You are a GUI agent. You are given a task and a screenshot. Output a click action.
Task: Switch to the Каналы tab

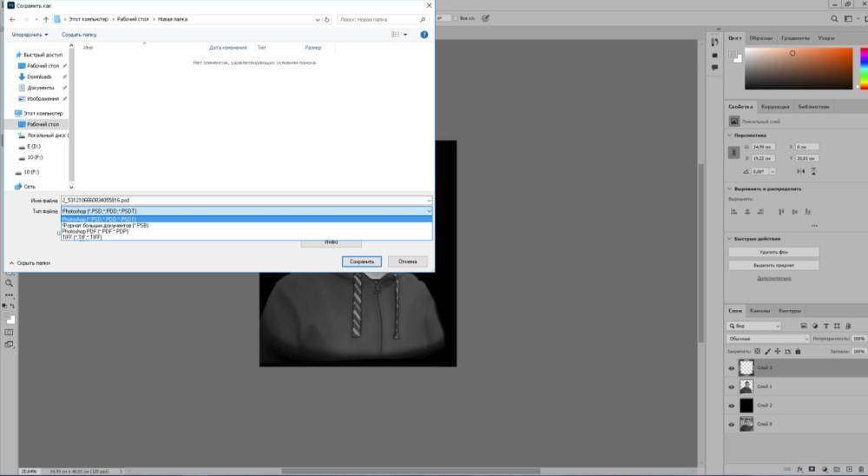tap(759, 310)
